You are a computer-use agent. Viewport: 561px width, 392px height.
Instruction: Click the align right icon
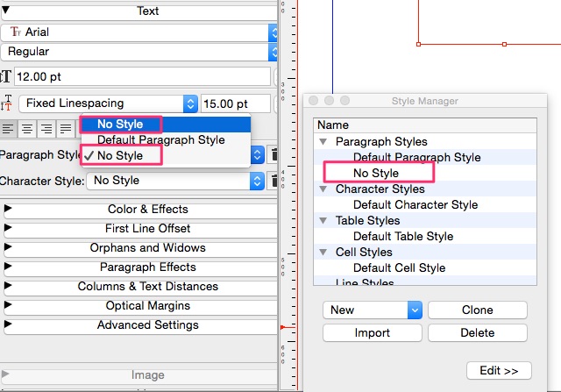46,130
